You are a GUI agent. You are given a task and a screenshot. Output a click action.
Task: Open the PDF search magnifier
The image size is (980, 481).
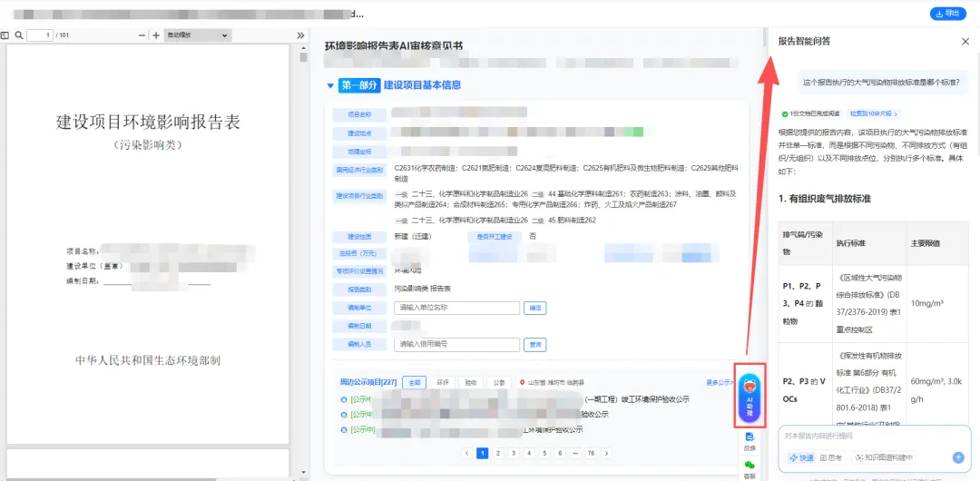click(x=19, y=35)
